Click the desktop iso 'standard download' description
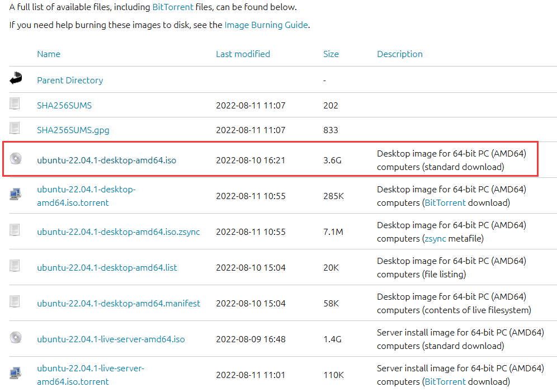The image size is (557, 392). pos(451,160)
